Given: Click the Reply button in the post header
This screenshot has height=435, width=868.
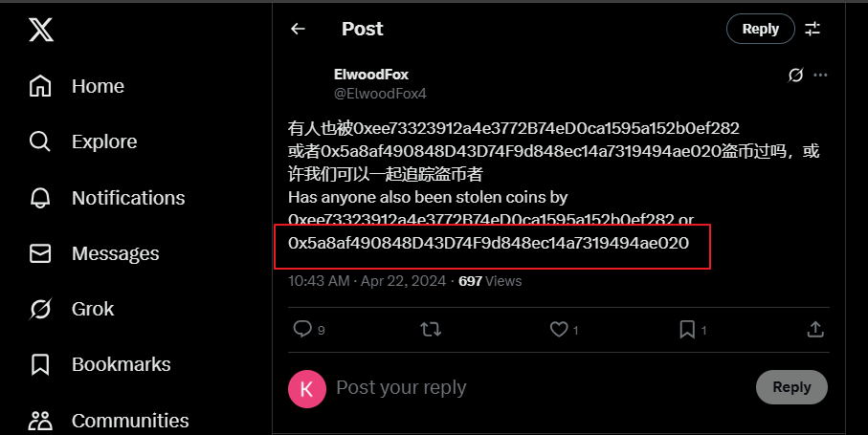Looking at the screenshot, I should (760, 29).
